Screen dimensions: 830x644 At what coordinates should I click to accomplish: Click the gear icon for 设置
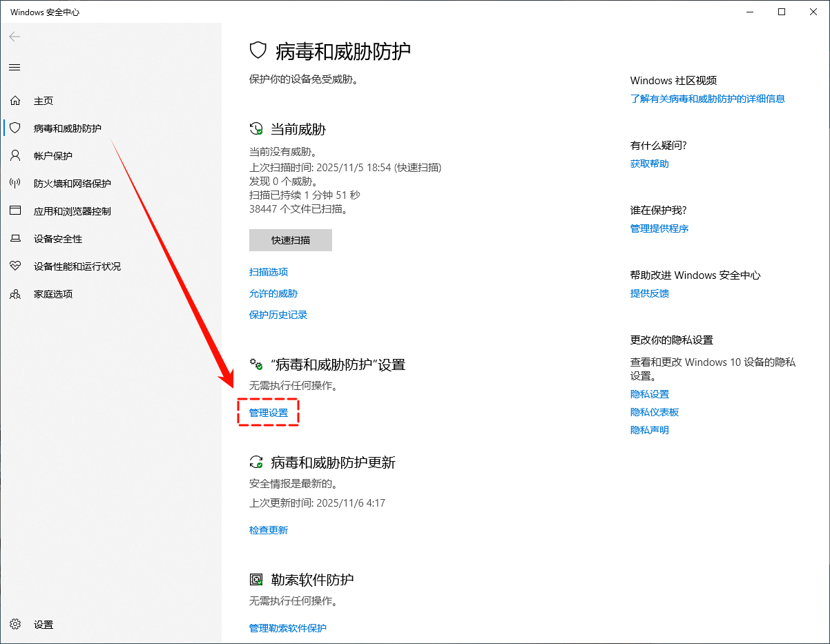15,625
